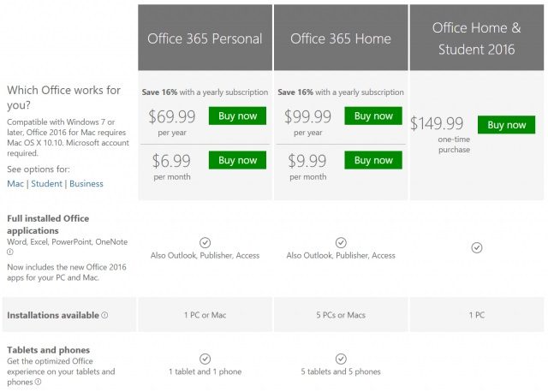Buy Office 365 Personal for $69.99 per year

tap(237, 116)
